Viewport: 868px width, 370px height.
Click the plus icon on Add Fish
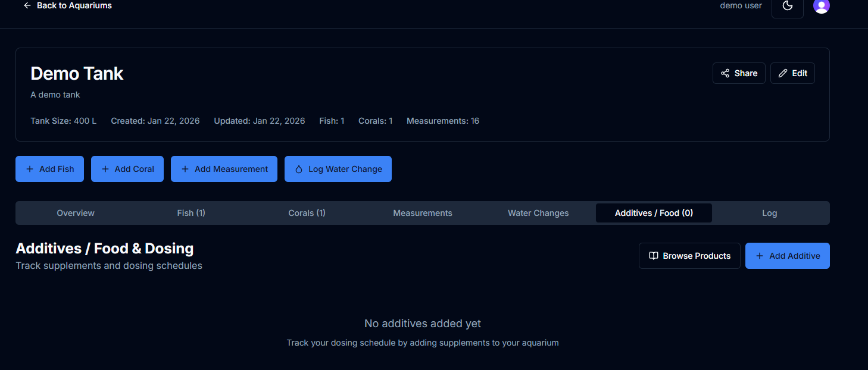(30, 169)
